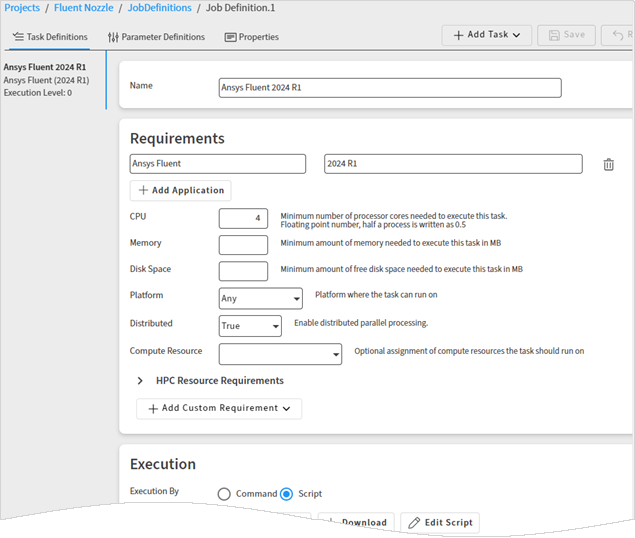This screenshot has width=635, height=538.
Task: Click the trash icon to delete the application
Action: 608,165
